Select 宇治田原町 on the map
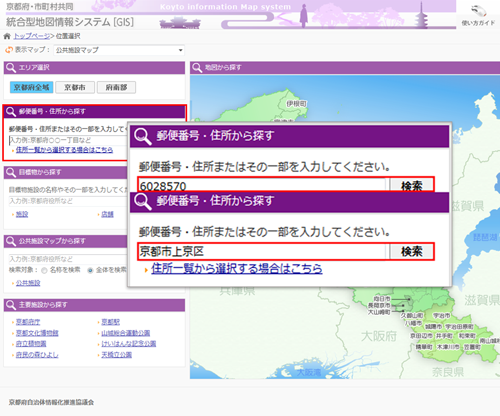Image resolution: width=500 pixels, height=416 pixels. (x=459, y=327)
